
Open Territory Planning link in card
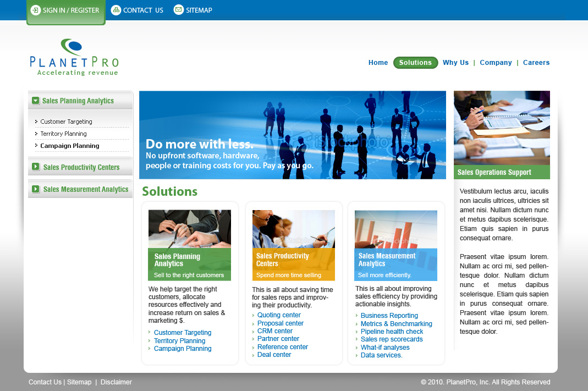180,341
